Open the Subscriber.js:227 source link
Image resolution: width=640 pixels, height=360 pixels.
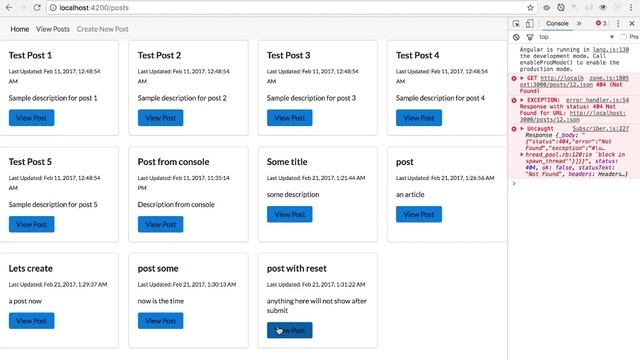(x=600, y=129)
